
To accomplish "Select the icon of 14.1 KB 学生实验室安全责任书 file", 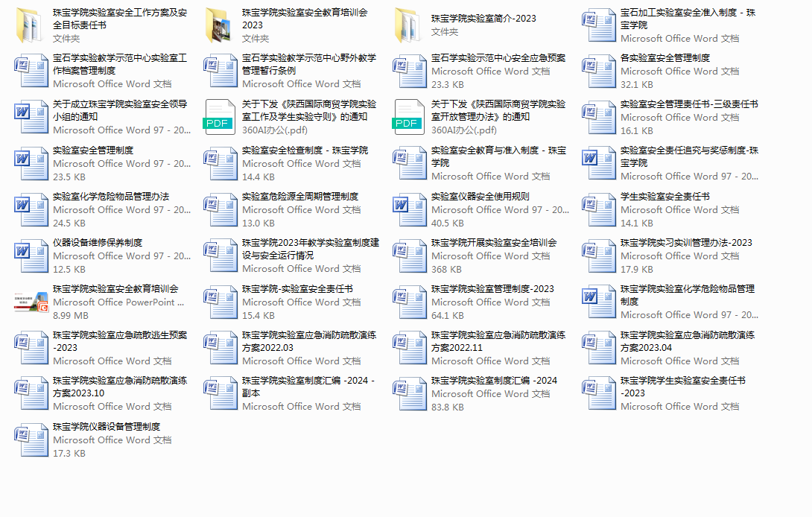I will tap(597, 209).
